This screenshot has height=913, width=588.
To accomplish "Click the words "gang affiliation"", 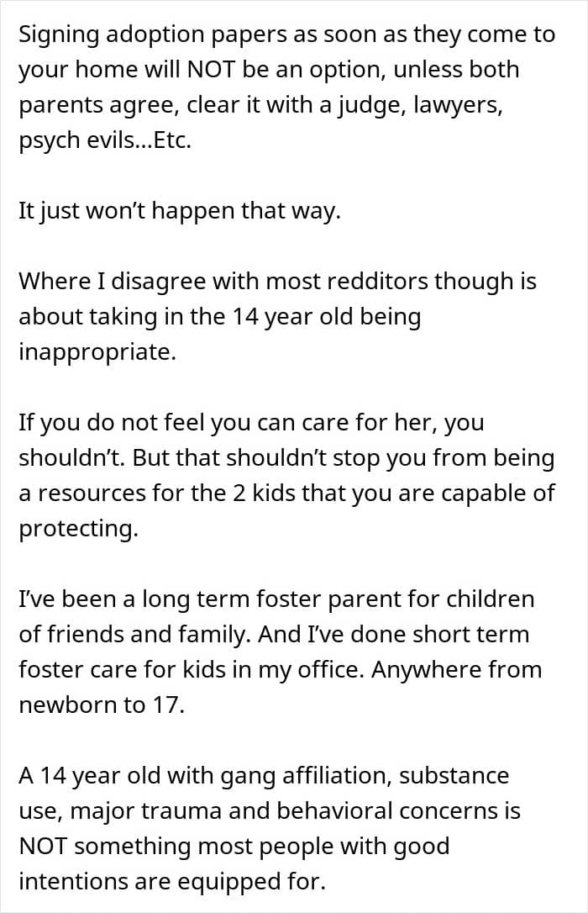I will 306,775.
